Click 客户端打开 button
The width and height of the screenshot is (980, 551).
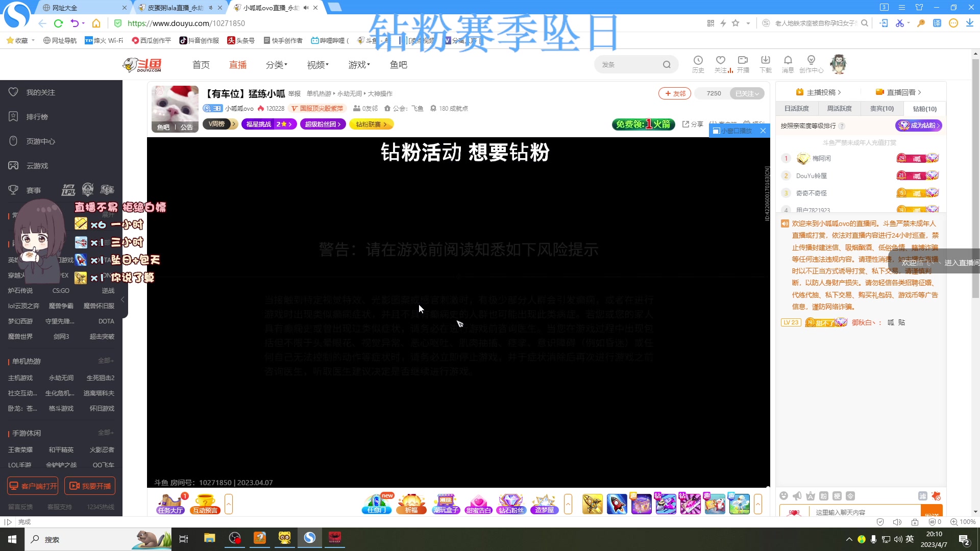pos(33,486)
